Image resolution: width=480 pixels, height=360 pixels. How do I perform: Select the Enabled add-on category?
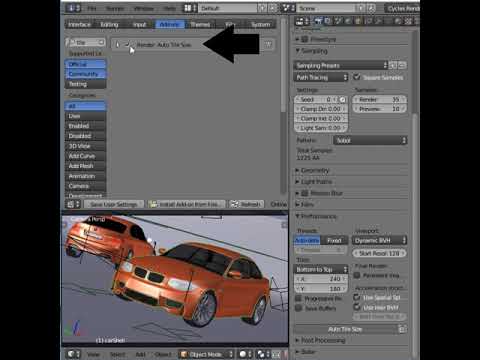click(x=85, y=126)
